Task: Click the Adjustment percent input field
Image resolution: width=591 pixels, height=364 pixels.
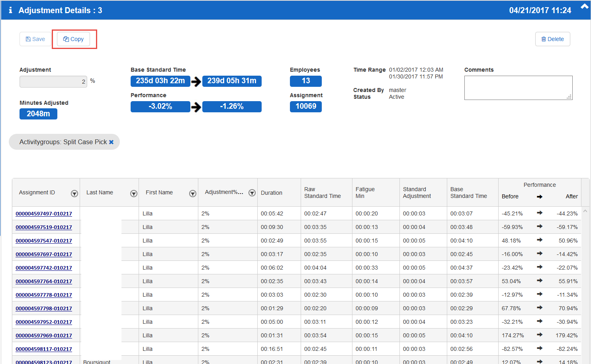Action: coord(53,82)
